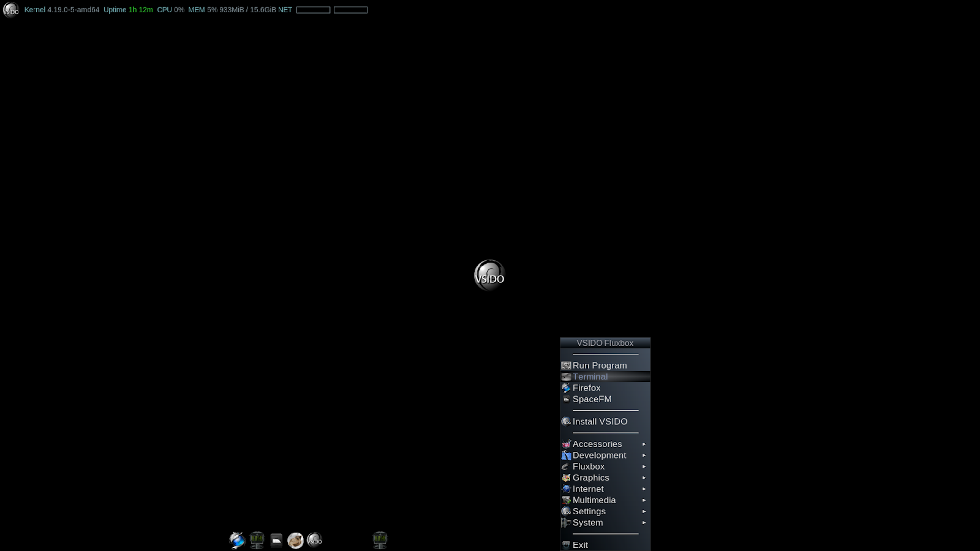Click the second NET graph box

(x=350, y=10)
